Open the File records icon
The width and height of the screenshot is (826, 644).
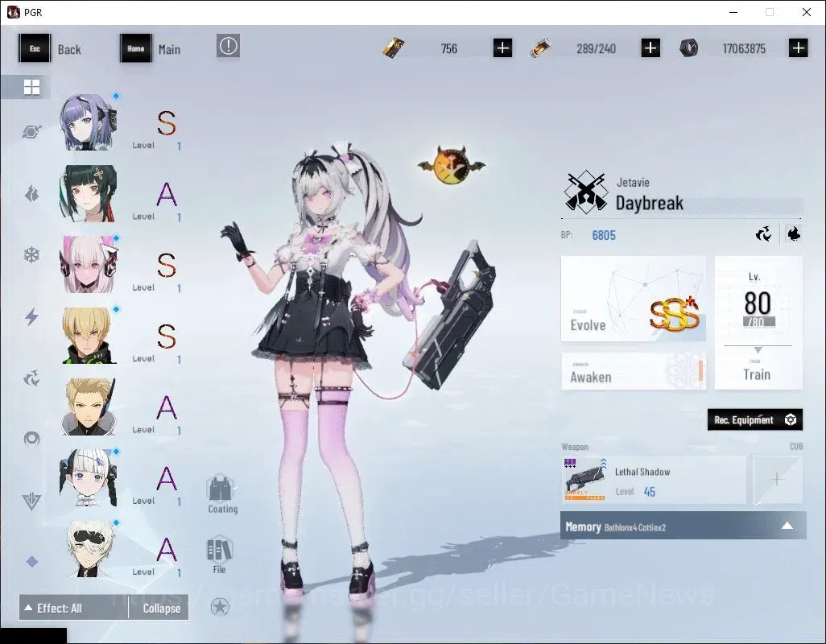(x=219, y=550)
